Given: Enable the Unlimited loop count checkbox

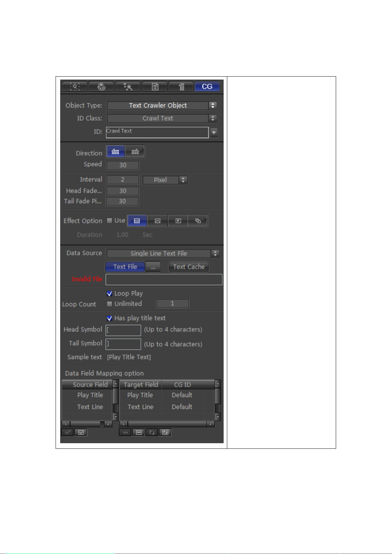Looking at the screenshot, I should (110, 304).
